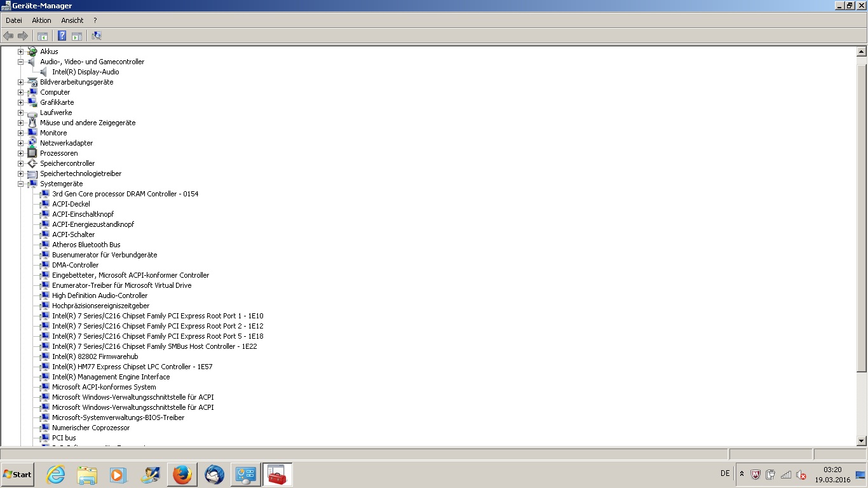
Task: Select ACPI-Deckel device
Action: (x=71, y=204)
